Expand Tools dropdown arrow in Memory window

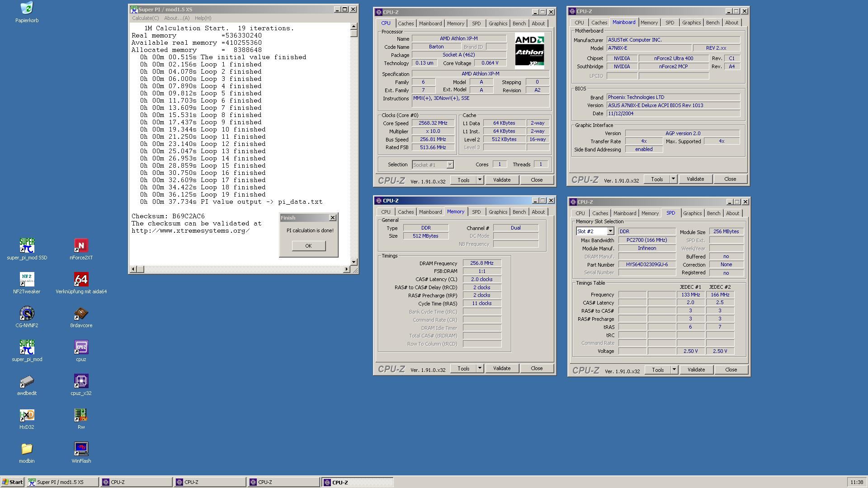coord(480,368)
